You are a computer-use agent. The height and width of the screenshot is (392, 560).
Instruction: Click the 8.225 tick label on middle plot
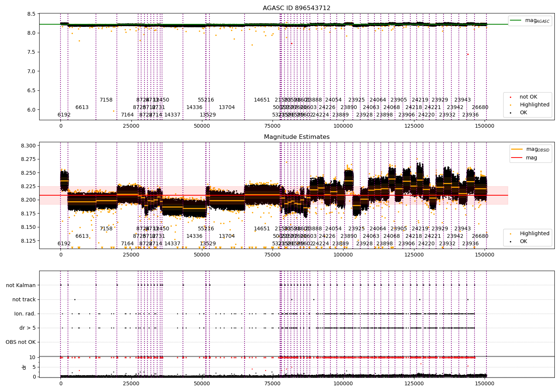click(28, 187)
